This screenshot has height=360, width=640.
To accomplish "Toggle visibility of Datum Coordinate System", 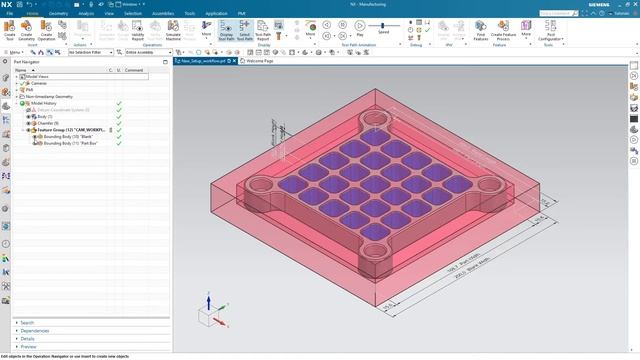I will tap(29, 110).
